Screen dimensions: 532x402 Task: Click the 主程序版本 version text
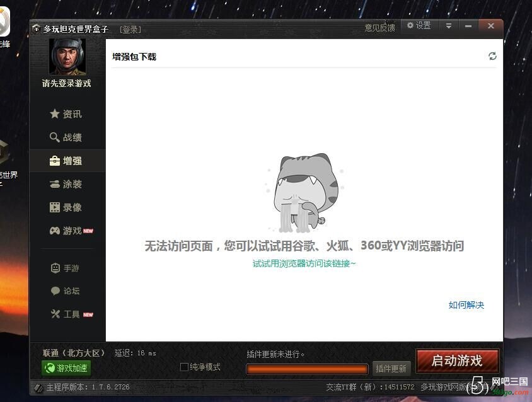(x=88, y=387)
